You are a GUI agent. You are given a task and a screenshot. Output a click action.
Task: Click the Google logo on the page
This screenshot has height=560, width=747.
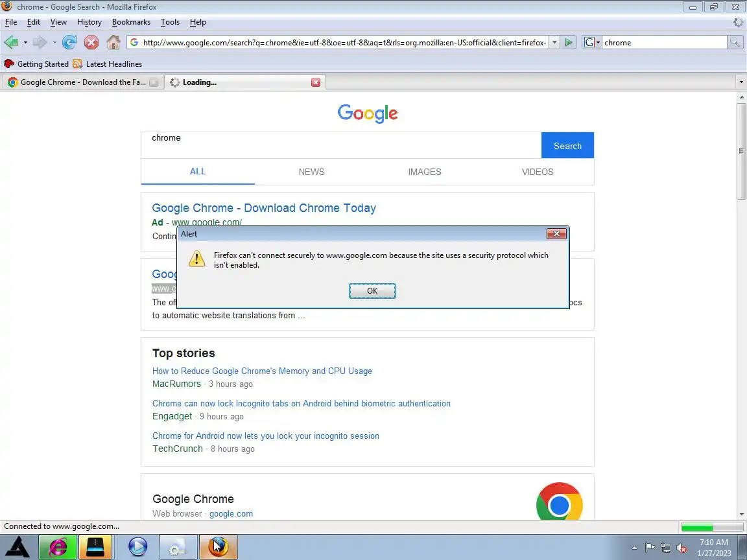367,113
